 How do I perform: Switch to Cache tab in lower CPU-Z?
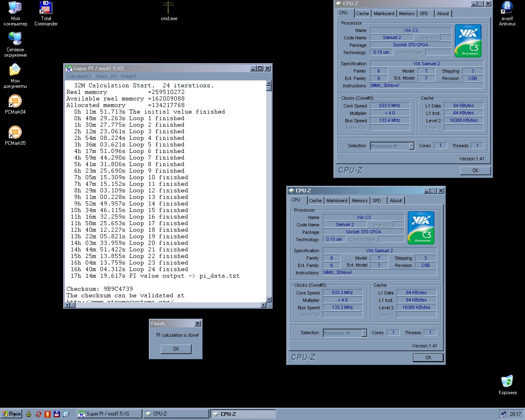pyautogui.click(x=315, y=201)
